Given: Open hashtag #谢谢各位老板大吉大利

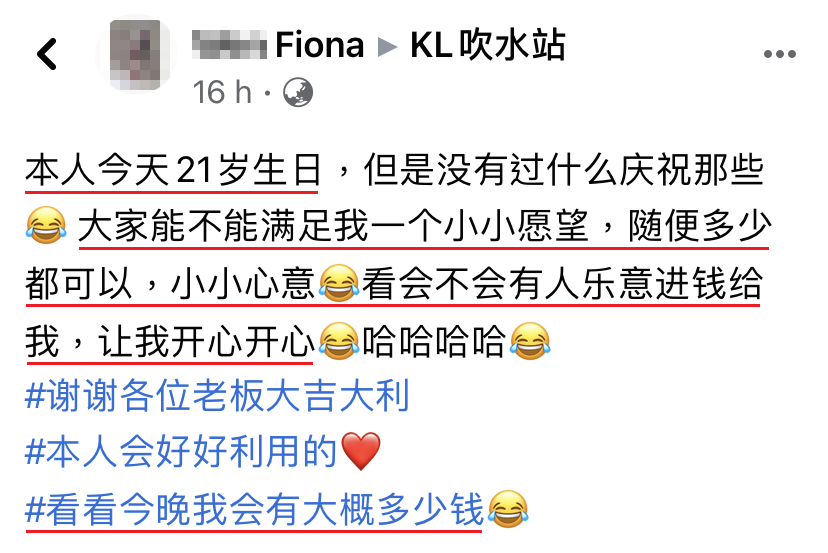Looking at the screenshot, I should coord(218,396).
